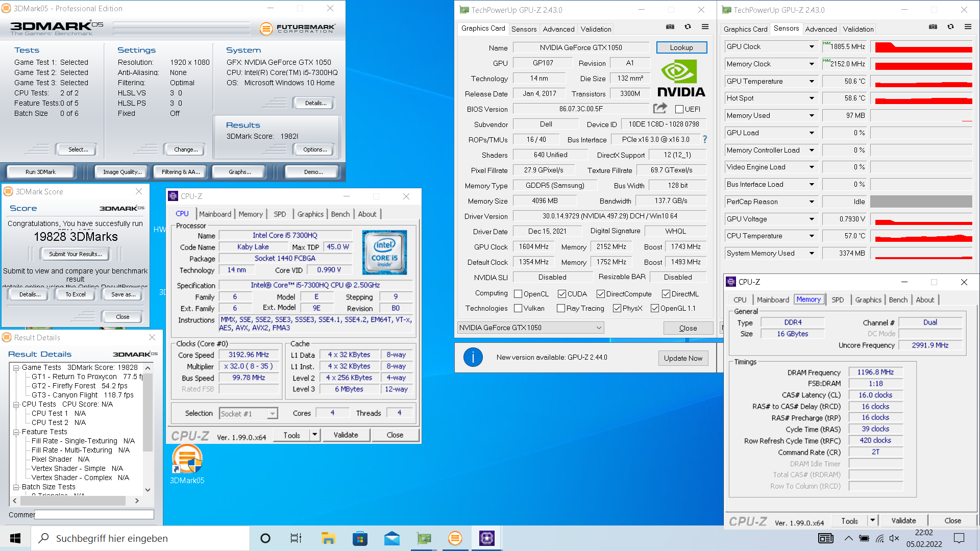The height and width of the screenshot is (551, 980).
Task: Toggle the OpenGL 1.1 checkbox
Action: 655,308
